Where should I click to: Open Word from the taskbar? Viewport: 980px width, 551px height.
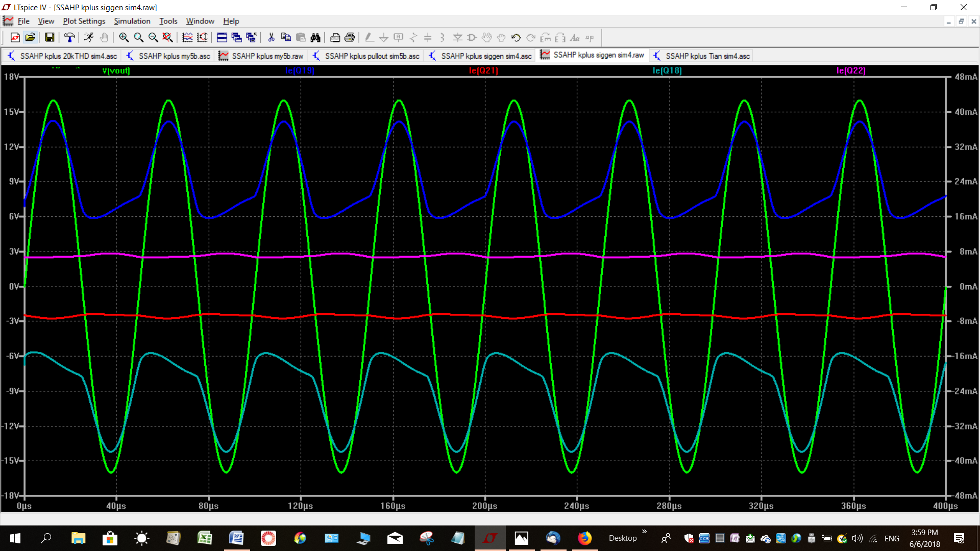[x=236, y=538]
